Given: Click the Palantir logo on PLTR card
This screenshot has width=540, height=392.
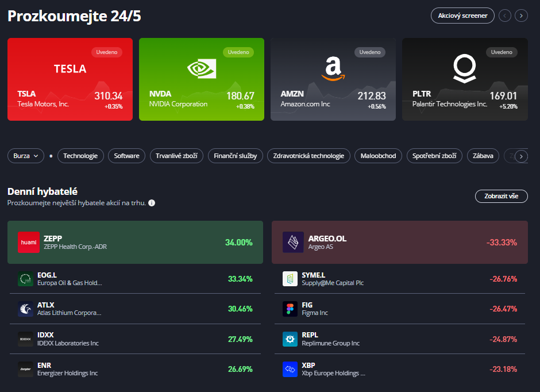Looking at the screenshot, I should click(465, 68).
